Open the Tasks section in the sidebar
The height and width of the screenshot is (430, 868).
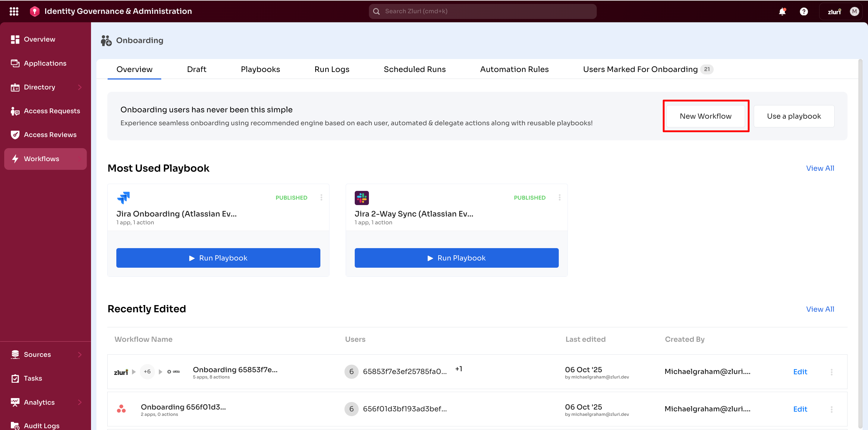tap(33, 378)
